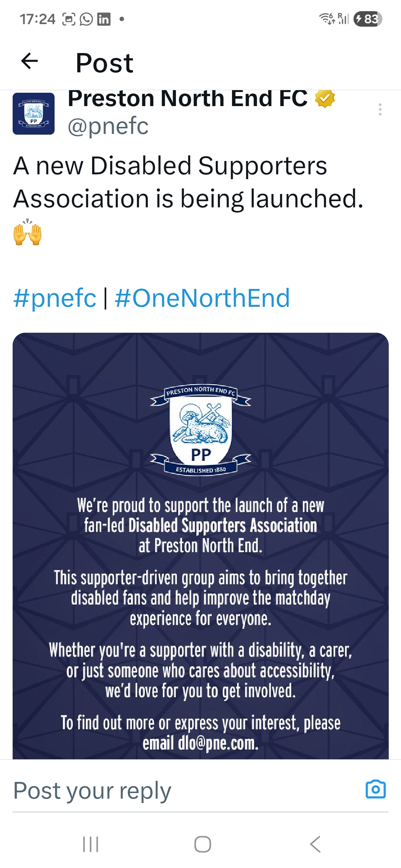Open the Preston North End FC profile name
Screen dimensions: 401x868
[x=188, y=98]
